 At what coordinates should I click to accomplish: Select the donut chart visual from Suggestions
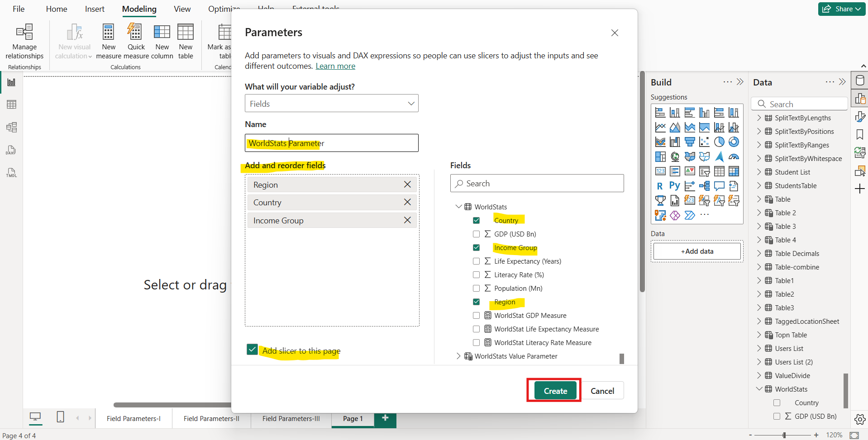[x=734, y=142]
